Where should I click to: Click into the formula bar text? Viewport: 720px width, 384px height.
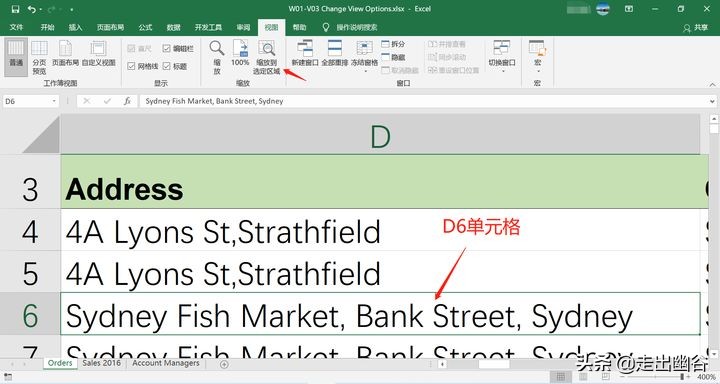424,101
